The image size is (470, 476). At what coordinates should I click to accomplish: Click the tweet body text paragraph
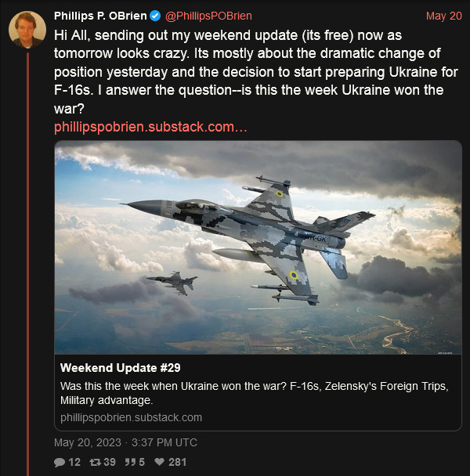251,72
